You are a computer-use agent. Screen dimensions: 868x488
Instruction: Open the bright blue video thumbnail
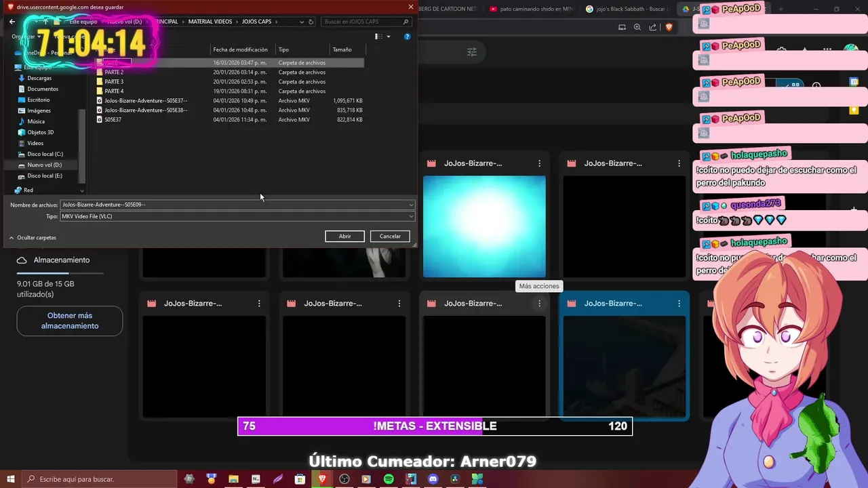[x=484, y=226]
